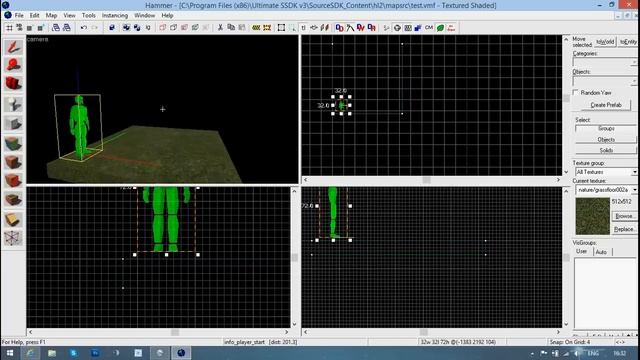
Task: Set selection mode to Solids
Action: coord(606,150)
